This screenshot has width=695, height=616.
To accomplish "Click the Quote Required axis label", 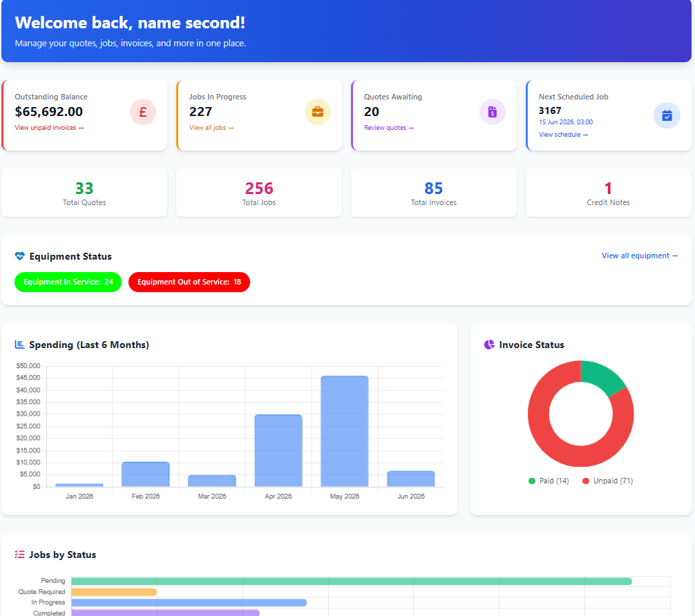I will coord(41,592).
